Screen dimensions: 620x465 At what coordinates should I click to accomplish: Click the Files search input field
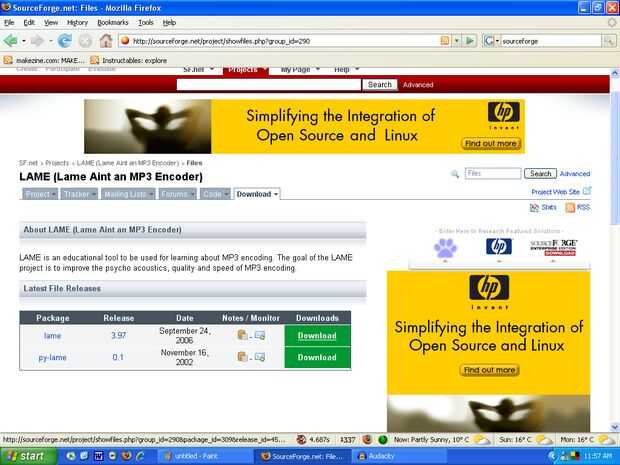click(x=493, y=174)
